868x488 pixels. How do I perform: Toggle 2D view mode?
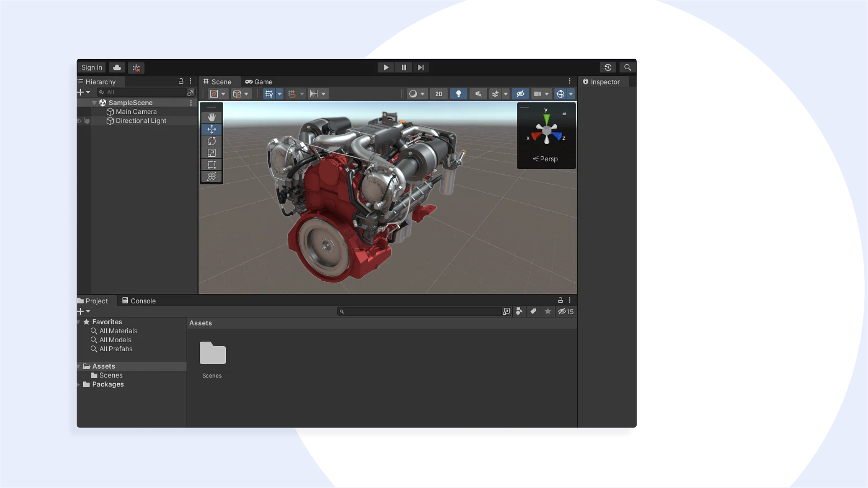439,94
